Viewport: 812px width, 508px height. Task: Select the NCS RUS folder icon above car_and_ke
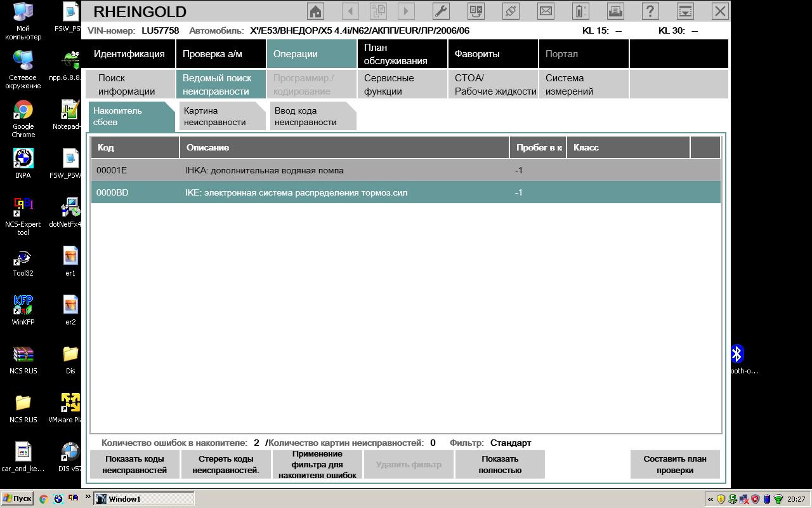pyautogui.click(x=23, y=408)
